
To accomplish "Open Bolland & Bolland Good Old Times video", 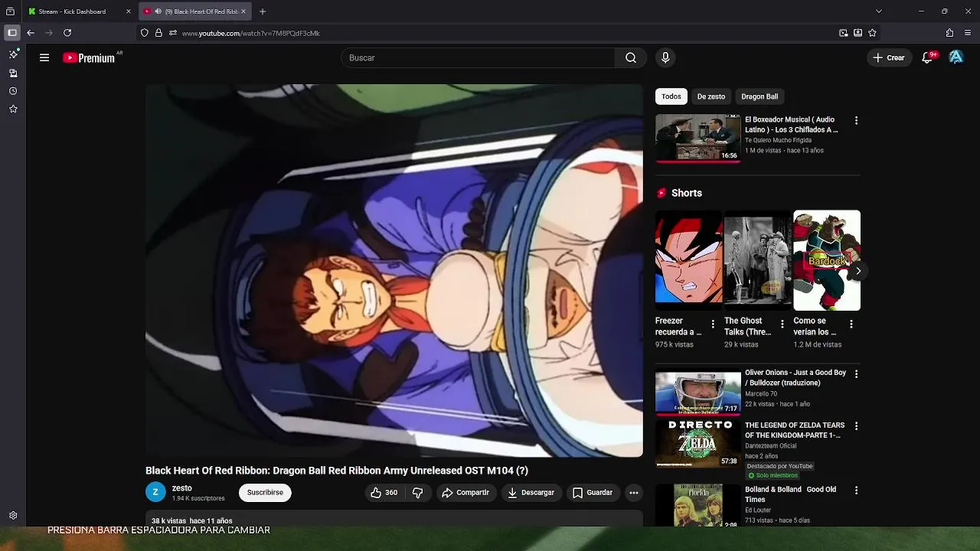I will point(697,505).
